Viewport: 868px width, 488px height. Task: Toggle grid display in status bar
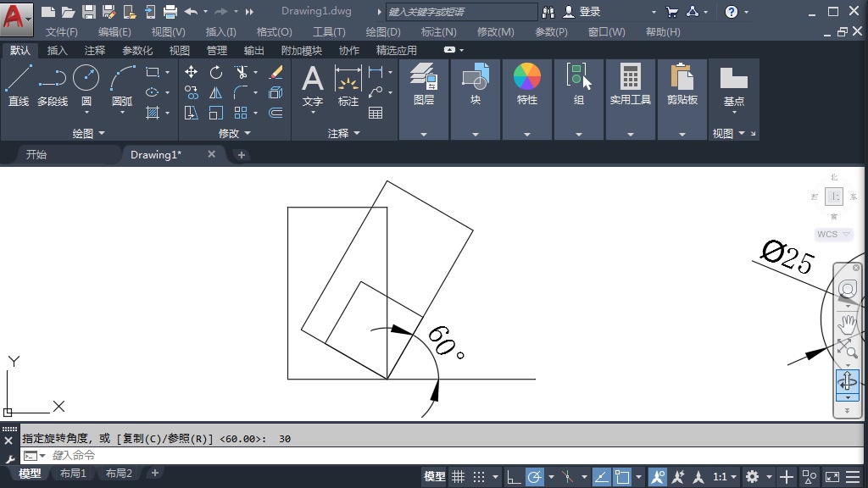tap(459, 476)
